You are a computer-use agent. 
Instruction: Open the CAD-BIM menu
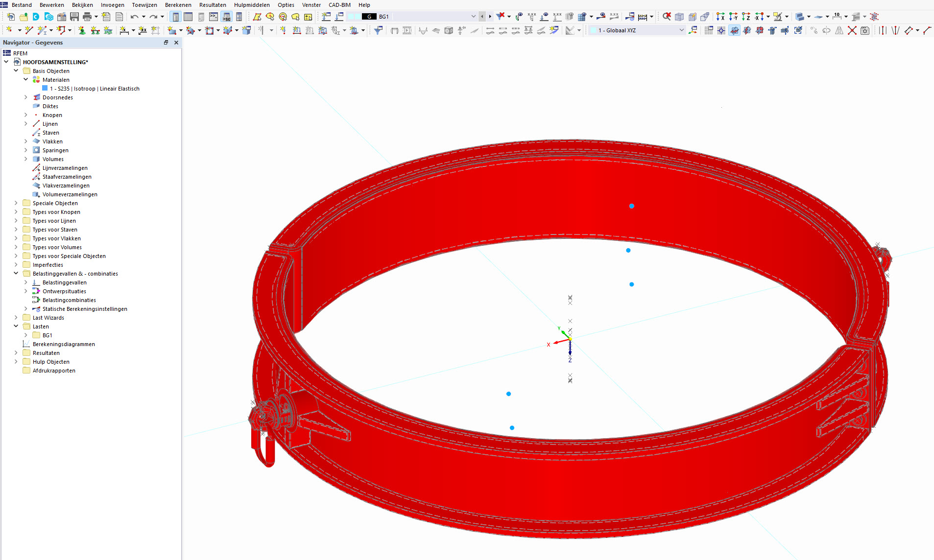click(x=339, y=5)
